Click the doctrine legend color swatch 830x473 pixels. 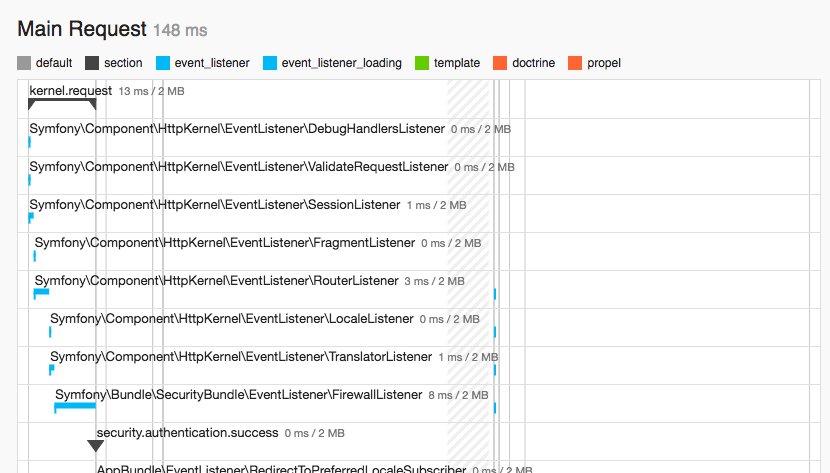(500, 63)
